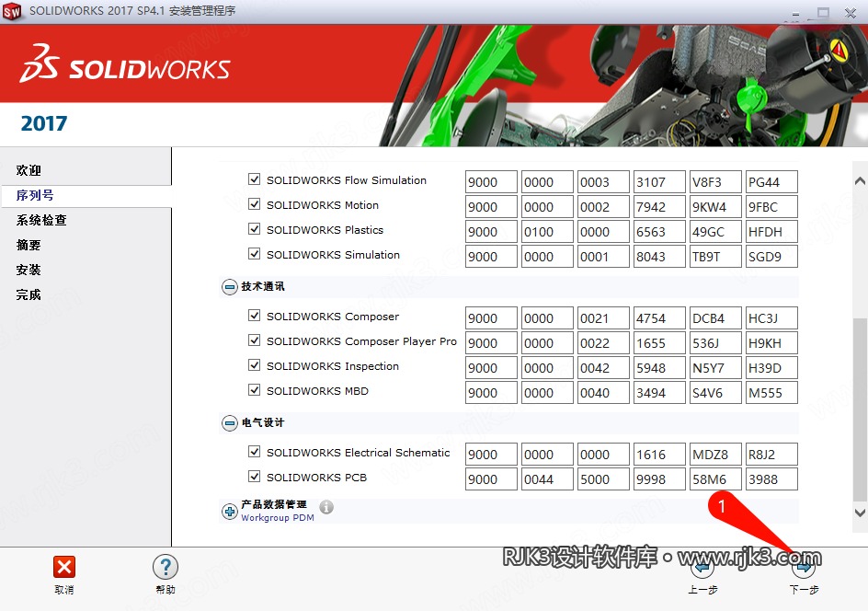Click Composer serial field 4754
Image resolution: width=868 pixels, height=611 pixels.
click(659, 318)
